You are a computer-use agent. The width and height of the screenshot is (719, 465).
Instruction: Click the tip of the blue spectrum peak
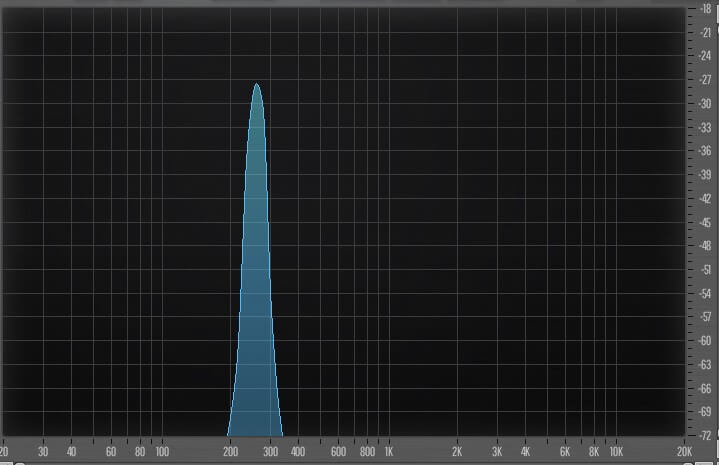257,85
